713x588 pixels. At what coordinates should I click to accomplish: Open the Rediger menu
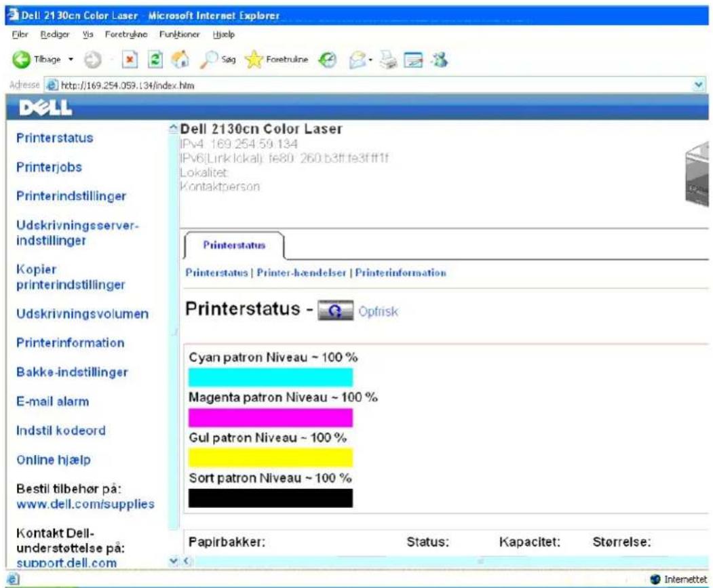pos(55,35)
